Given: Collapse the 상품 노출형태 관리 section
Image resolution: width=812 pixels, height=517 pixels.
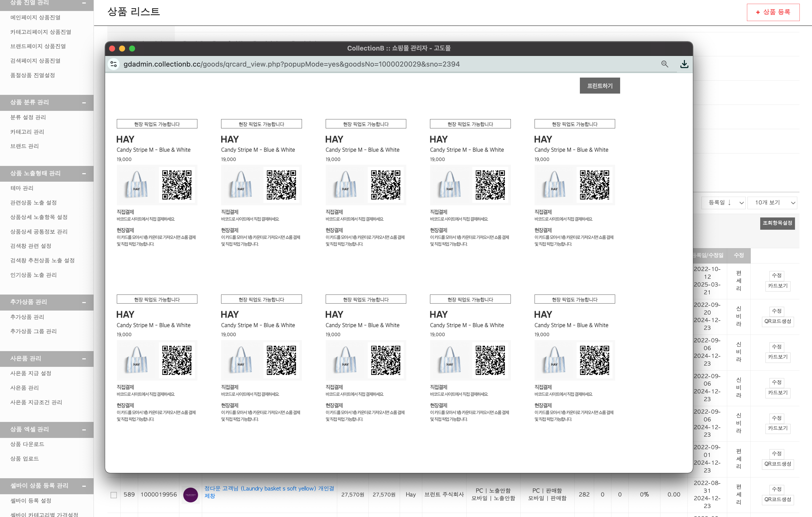Looking at the screenshot, I should click(84, 173).
